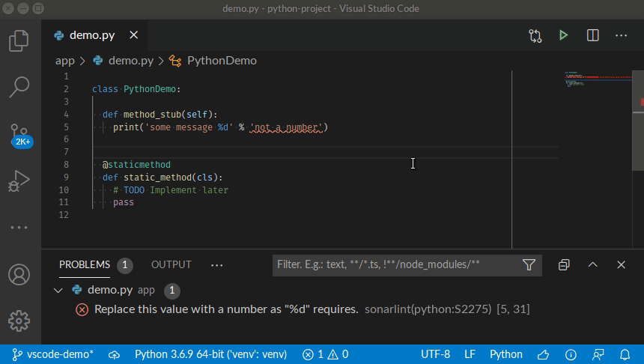Open the Search view in activity bar
The width and height of the screenshot is (644, 364).
pyautogui.click(x=19, y=87)
